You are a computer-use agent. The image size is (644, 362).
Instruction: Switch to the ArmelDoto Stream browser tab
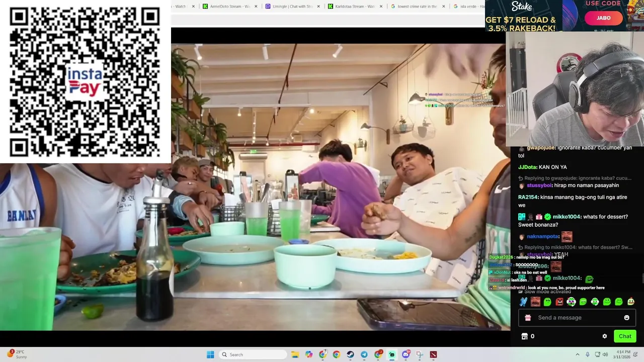pos(229,7)
